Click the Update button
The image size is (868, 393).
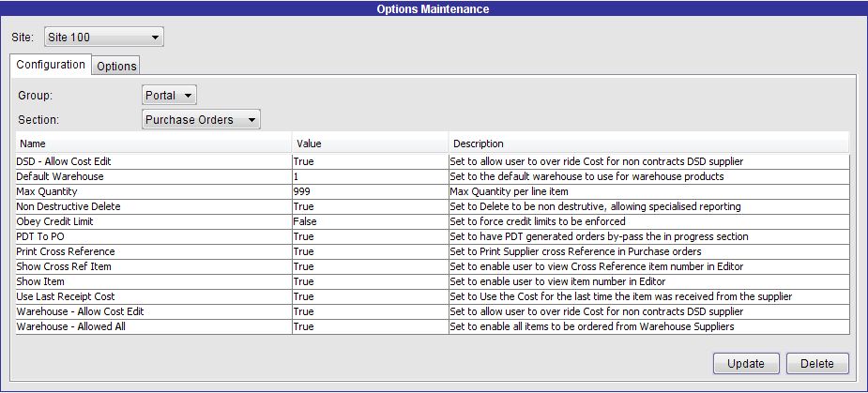point(746,364)
